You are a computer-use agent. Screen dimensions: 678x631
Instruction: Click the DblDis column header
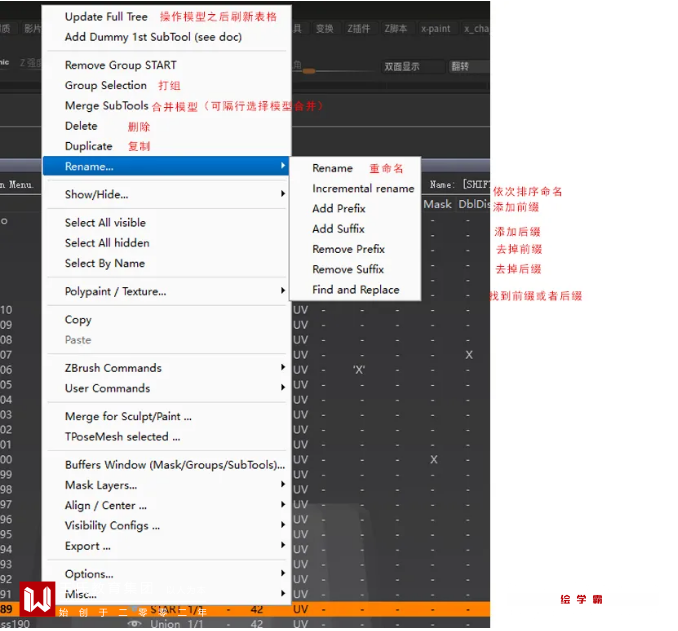(473, 204)
